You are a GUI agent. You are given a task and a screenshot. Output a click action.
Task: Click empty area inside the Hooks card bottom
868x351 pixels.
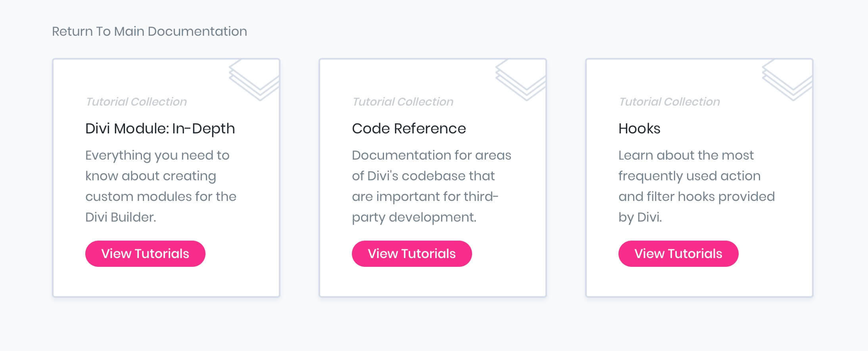699,282
